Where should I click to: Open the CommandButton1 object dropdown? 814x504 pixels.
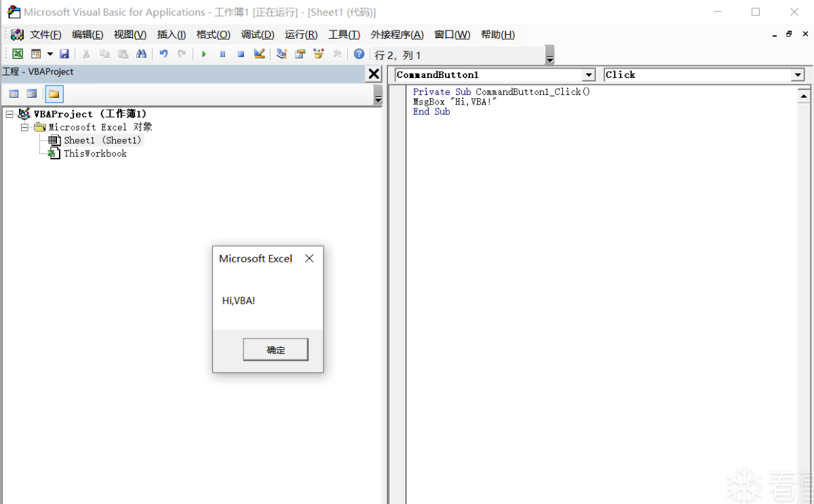click(589, 75)
